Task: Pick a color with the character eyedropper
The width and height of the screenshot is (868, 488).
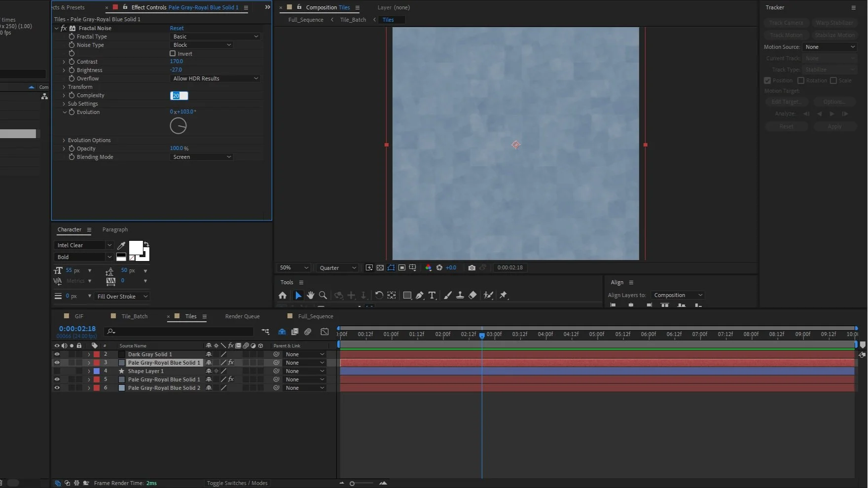Action: click(121, 245)
